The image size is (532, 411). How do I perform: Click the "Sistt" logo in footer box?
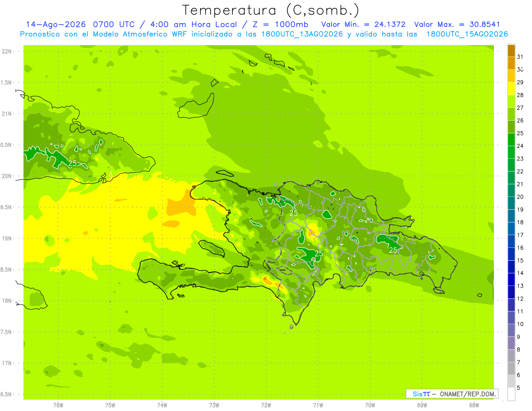point(421,394)
